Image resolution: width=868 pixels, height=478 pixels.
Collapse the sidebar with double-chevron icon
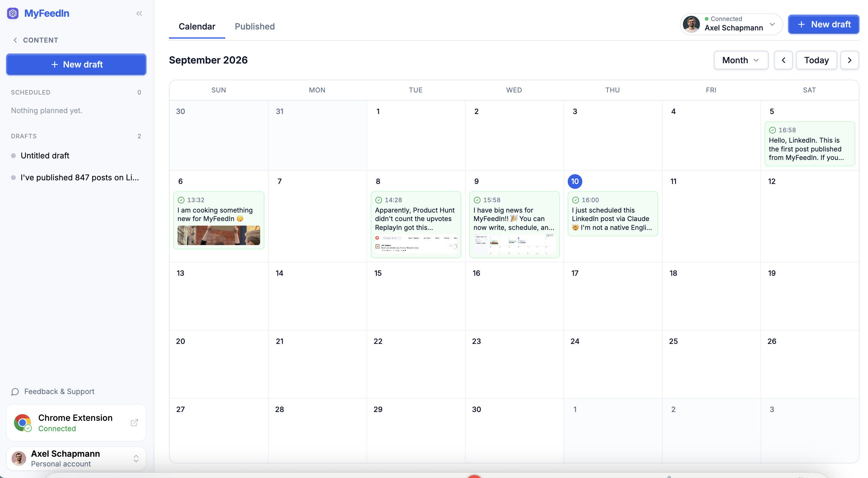click(139, 13)
